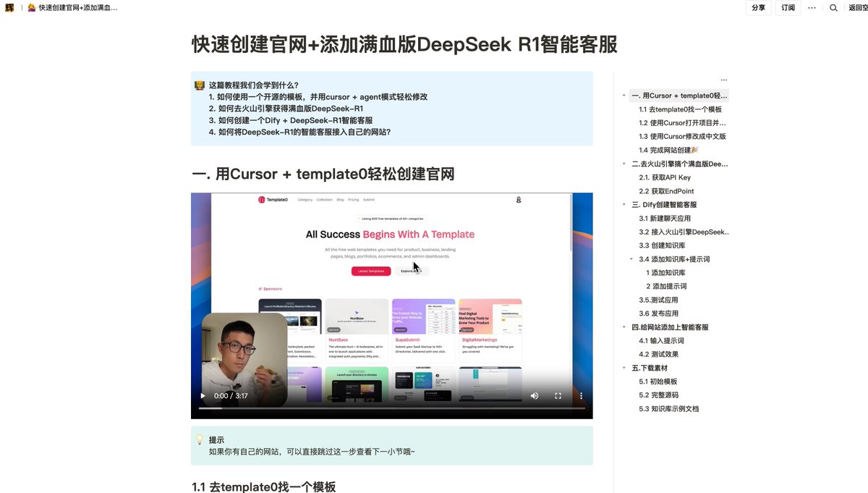
Task: Jump to 4.1 输入提示词 in outline
Action: (x=661, y=341)
